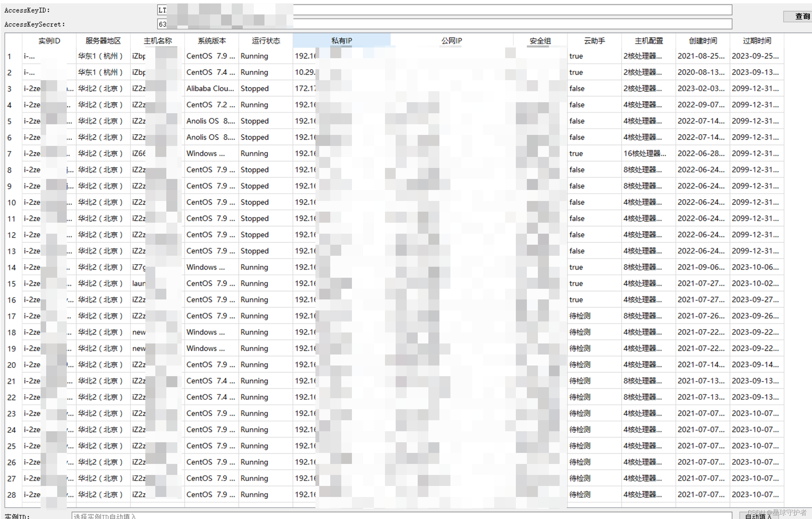
Task: Click the 云助手 column header
Action: click(x=594, y=40)
